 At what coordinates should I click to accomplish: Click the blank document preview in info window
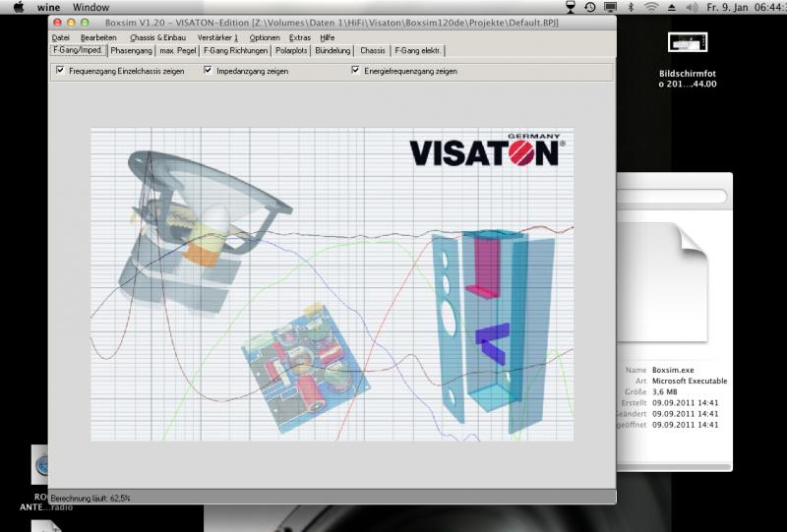[x=662, y=282]
